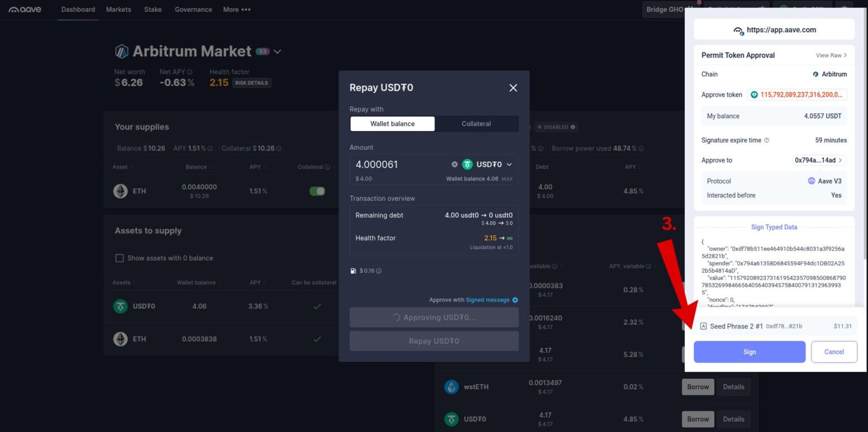Open approval method settings gear icon

tap(515, 300)
